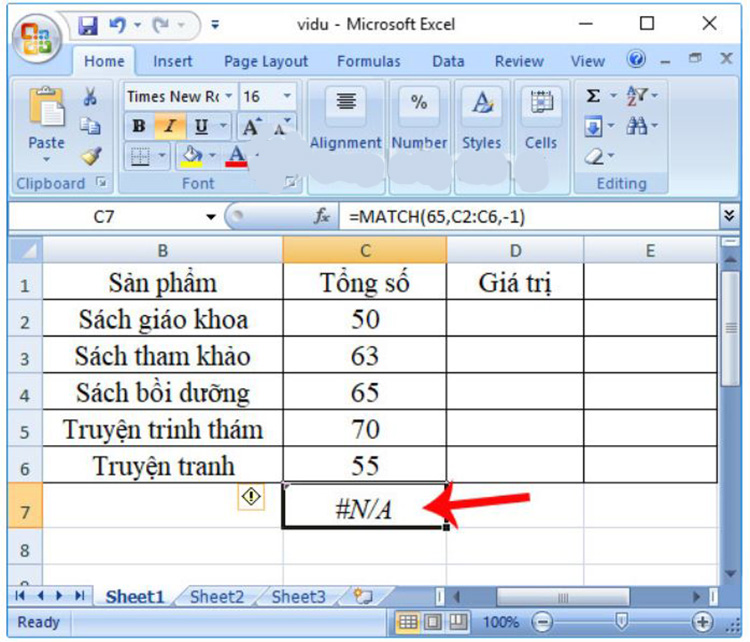Increase font size with Grow Font
This screenshot has height=642, width=750.
pos(252,126)
